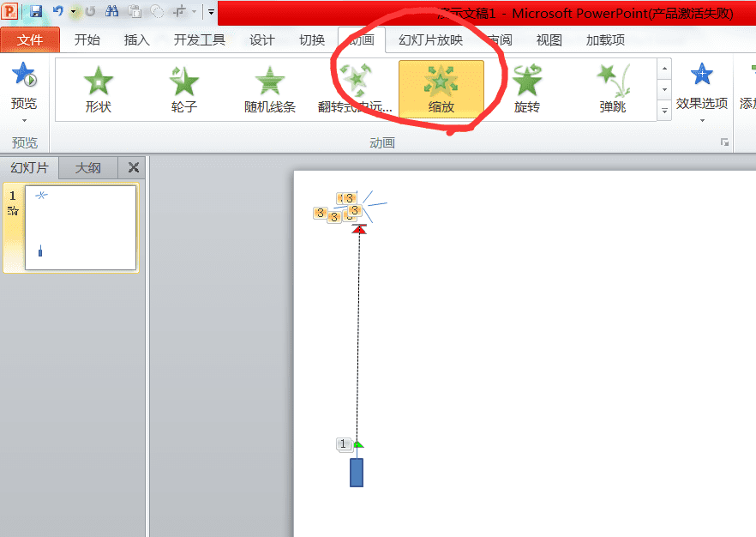
Task: Switch to the 开始 ribbon tab
Action: [x=87, y=40]
